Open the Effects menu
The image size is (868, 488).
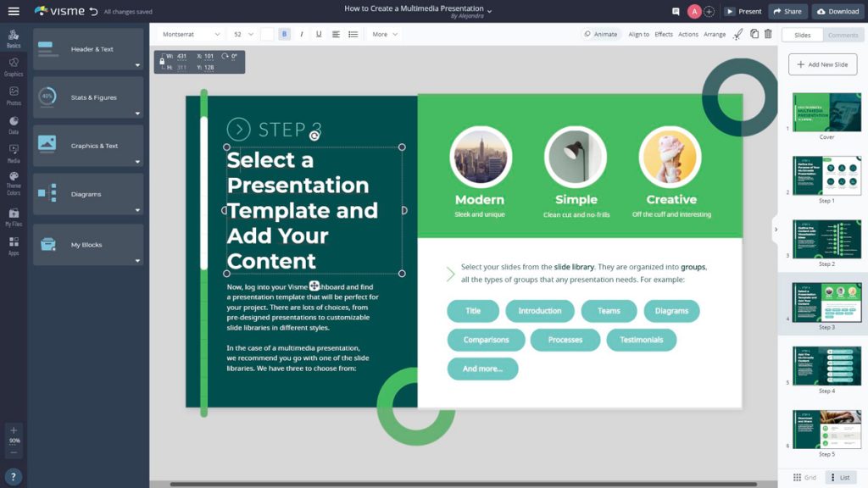click(664, 34)
